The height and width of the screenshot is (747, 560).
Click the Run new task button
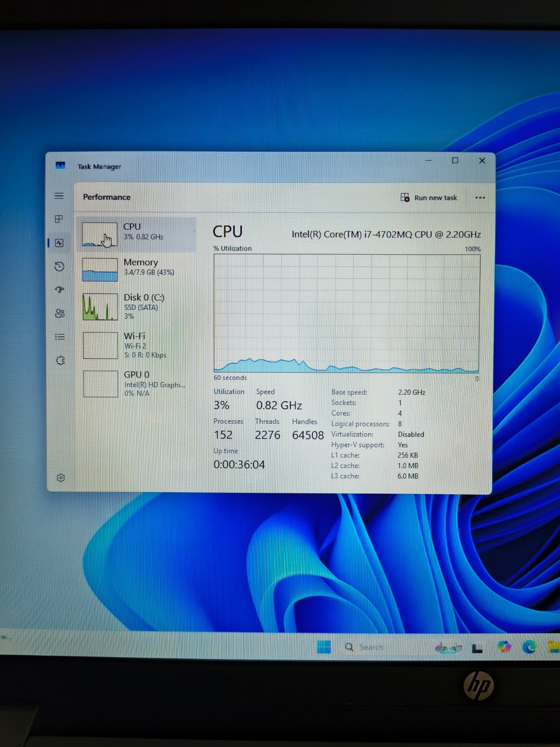tap(429, 197)
